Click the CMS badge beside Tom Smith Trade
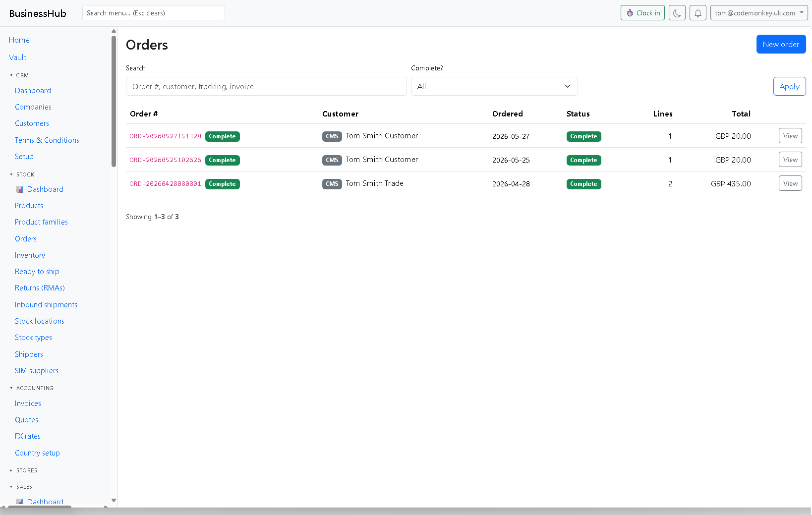Screen dimensions: 812x515 point(332,184)
